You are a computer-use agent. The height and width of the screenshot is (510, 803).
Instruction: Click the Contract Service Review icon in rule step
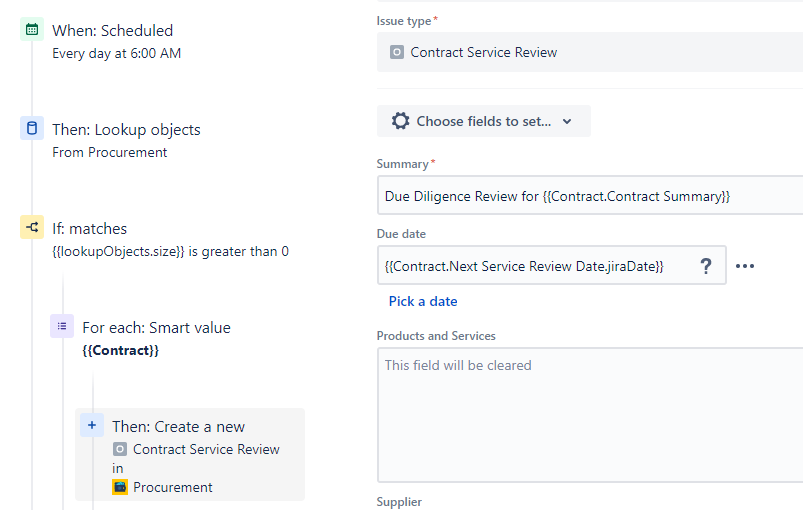click(119, 449)
